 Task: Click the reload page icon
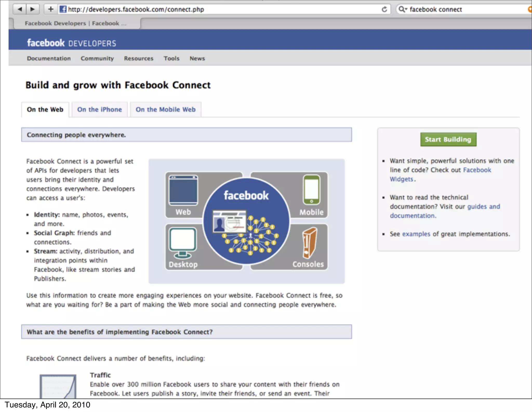pyautogui.click(x=384, y=9)
